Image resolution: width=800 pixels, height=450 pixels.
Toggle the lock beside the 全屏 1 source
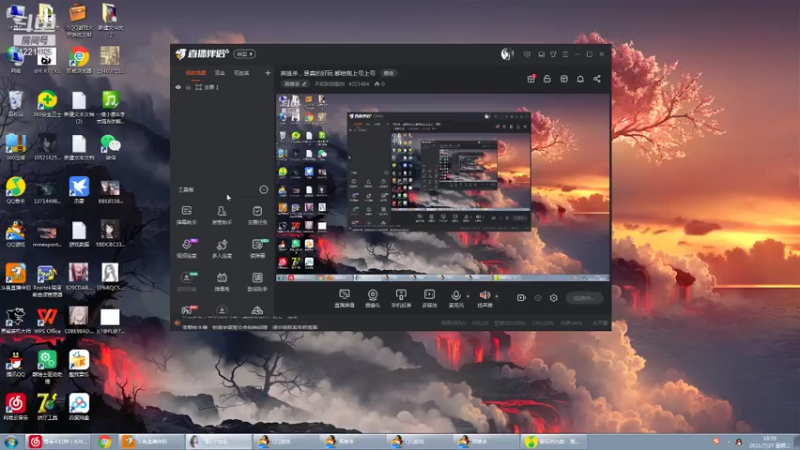click(188, 87)
